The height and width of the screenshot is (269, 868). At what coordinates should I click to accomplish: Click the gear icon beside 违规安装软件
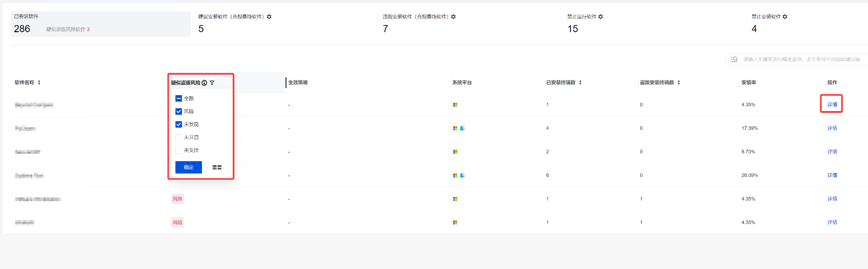pyautogui.click(x=454, y=17)
